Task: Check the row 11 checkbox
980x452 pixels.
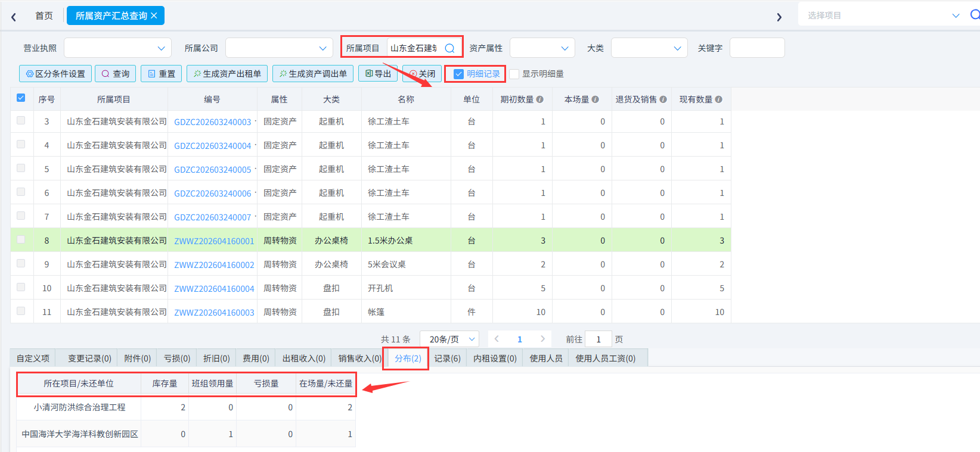Action: [x=21, y=311]
